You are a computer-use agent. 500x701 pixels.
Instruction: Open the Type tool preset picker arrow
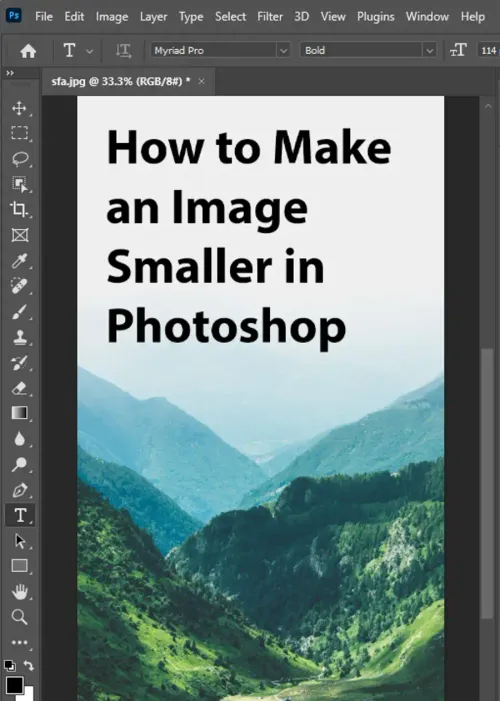(x=89, y=51)
